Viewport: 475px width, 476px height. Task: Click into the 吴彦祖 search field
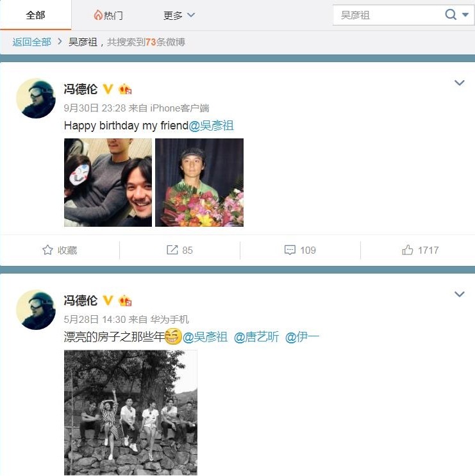pos(388,15)
